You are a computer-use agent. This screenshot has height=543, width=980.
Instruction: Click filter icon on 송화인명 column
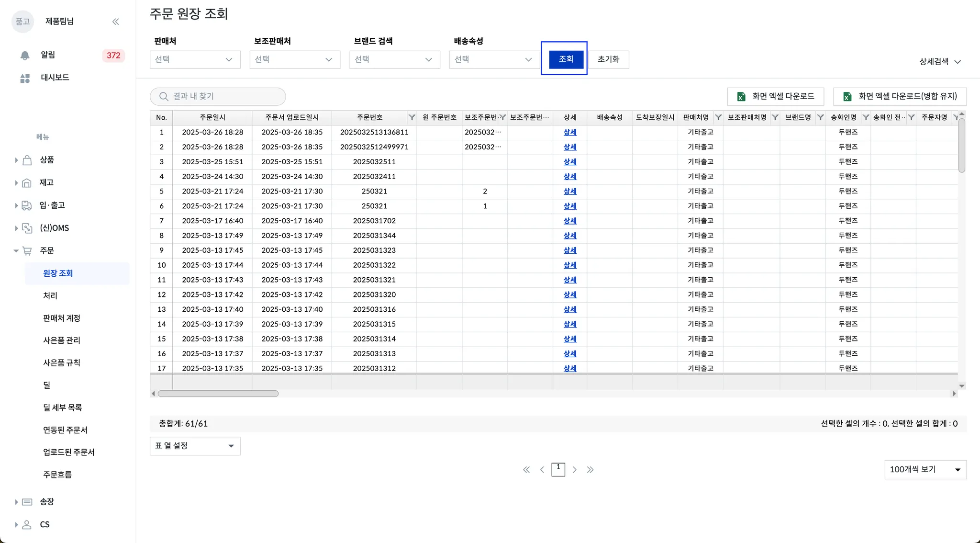(x=866, y=117)
